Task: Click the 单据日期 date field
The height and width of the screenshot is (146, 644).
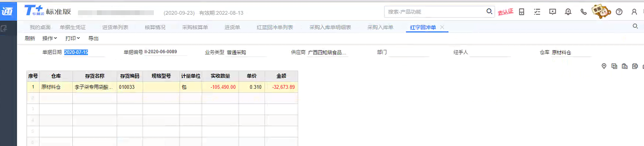Action: tap(83, 52)
